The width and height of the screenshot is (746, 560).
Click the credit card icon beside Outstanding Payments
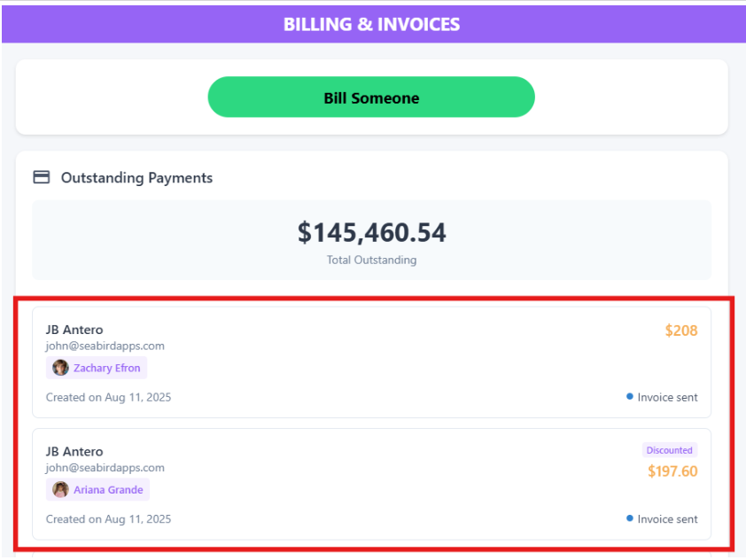[42, 177]
